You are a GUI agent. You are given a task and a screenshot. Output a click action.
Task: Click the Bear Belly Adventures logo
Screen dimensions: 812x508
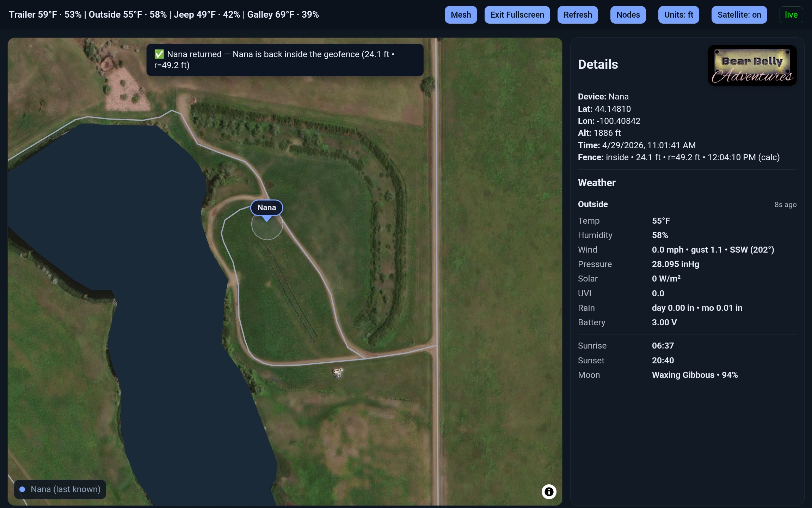tap(752, 66)
